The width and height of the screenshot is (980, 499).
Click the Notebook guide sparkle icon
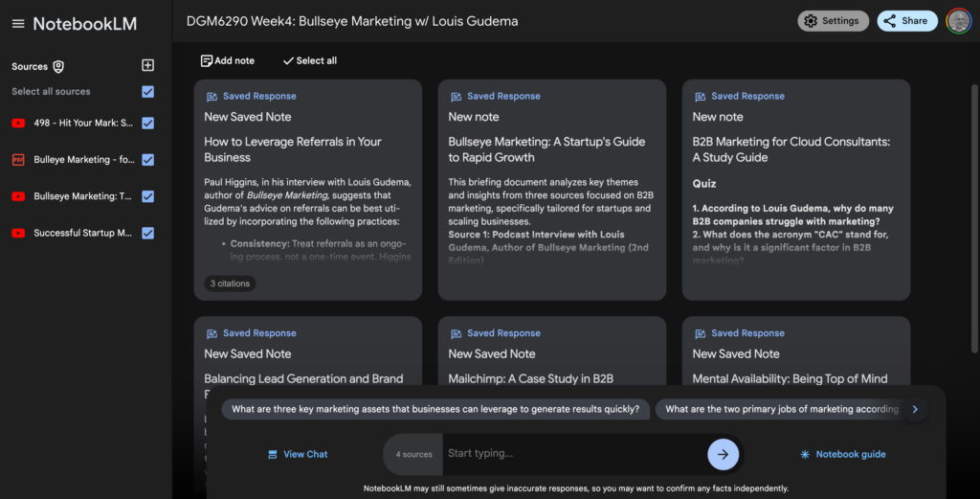coord(805,455)
